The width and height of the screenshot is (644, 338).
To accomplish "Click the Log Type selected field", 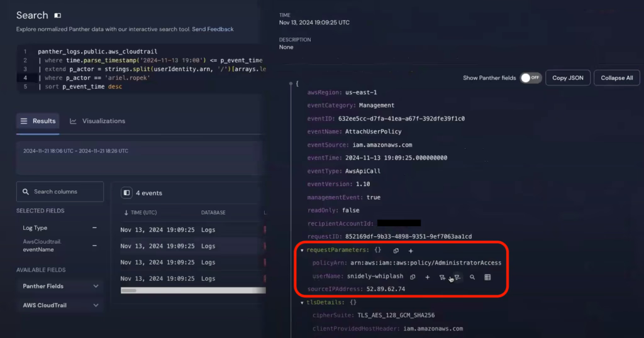I will 35,227.
